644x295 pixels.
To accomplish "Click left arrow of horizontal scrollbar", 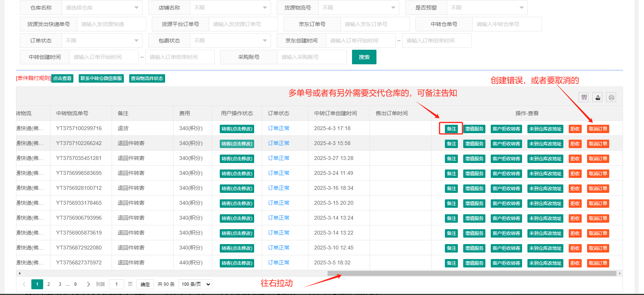I will tap(19, 273).
